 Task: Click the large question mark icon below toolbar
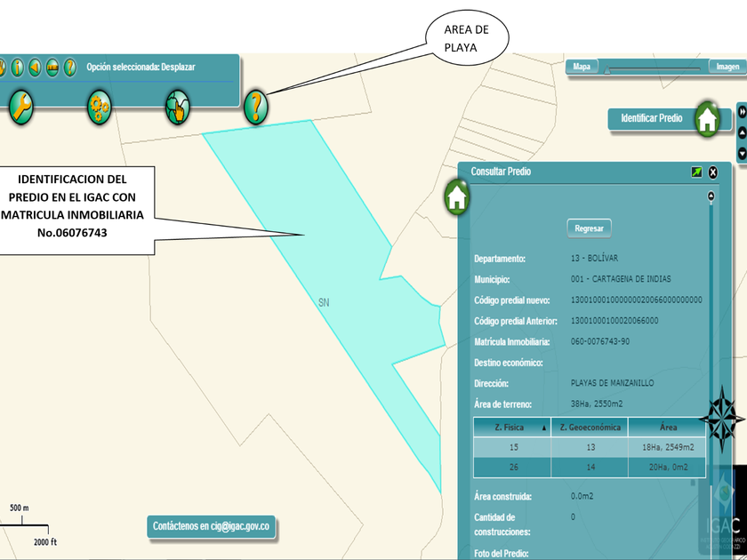[256, 108]
